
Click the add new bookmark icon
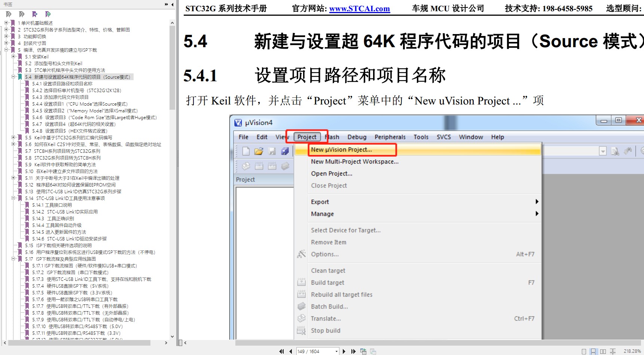click(x=22, y=14)
